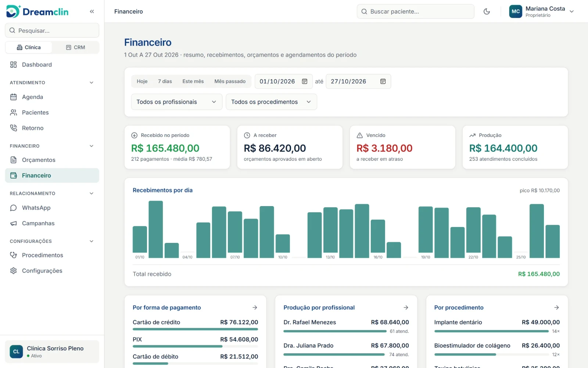Click the Dreamclin logo icon
Viewport: 588px width, 368px height.
coord(13,11)
